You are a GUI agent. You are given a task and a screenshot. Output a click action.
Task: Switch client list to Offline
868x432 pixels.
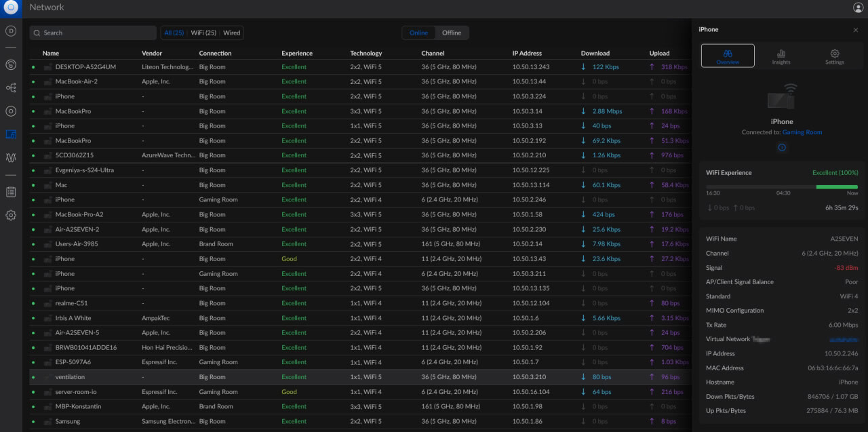452,33
